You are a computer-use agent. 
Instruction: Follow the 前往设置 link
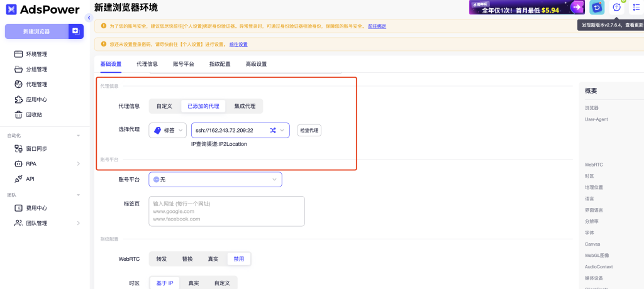tap(238, 45)
